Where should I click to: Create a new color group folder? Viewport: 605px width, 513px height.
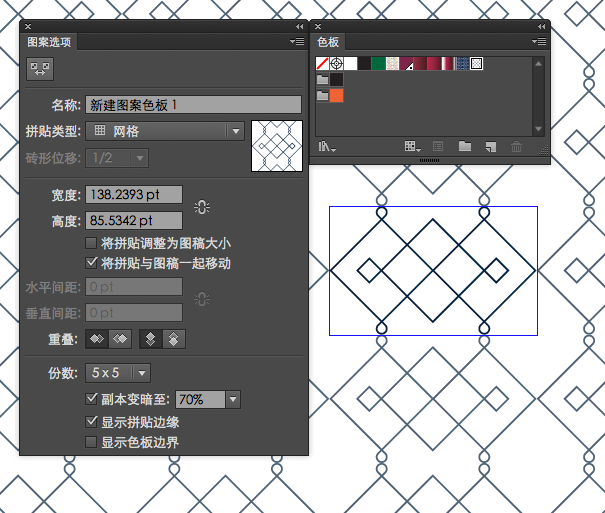465,146
